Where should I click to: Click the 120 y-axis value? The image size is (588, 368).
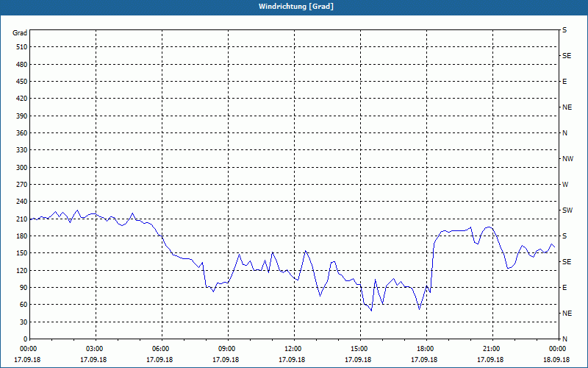(x=21, y=270)
